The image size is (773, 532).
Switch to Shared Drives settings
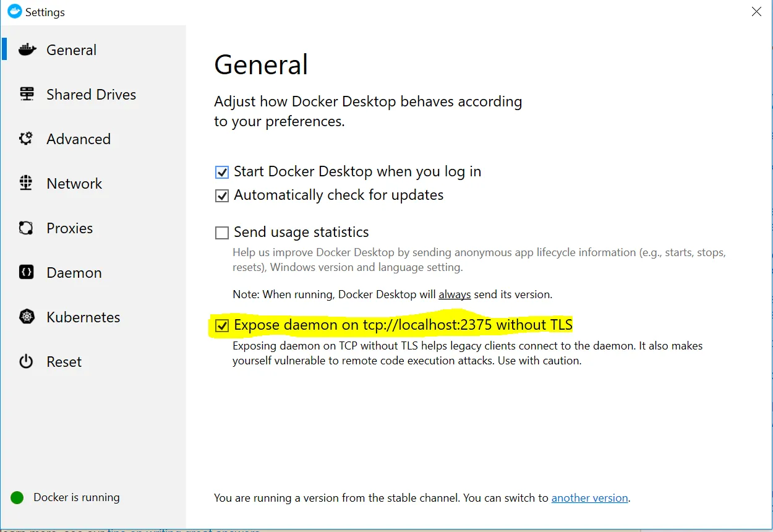pyautogui.click(x=91, y=95)
